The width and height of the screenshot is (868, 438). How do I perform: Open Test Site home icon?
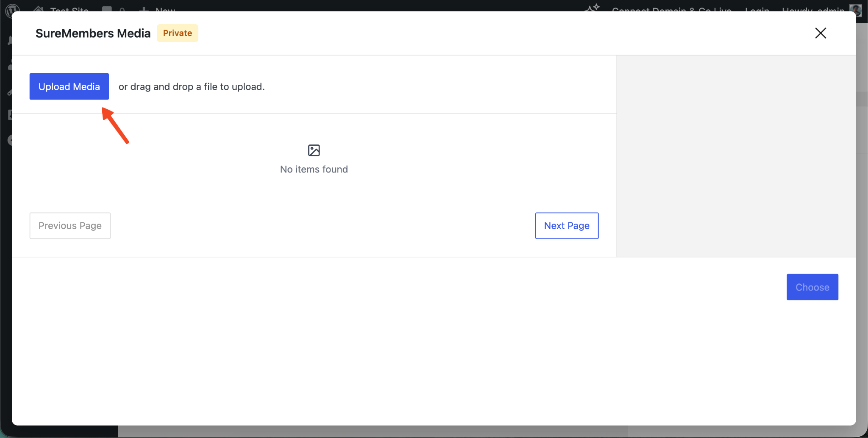click(x=39, y=8)
